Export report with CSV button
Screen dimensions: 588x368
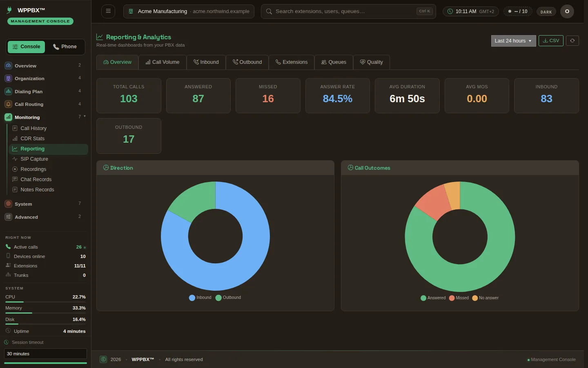551,40
